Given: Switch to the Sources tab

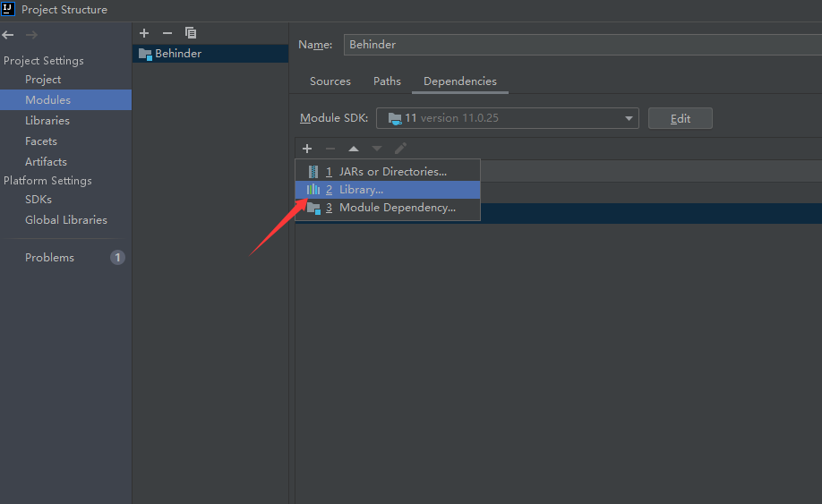Looking at the screenshot, I should [330, 81].
